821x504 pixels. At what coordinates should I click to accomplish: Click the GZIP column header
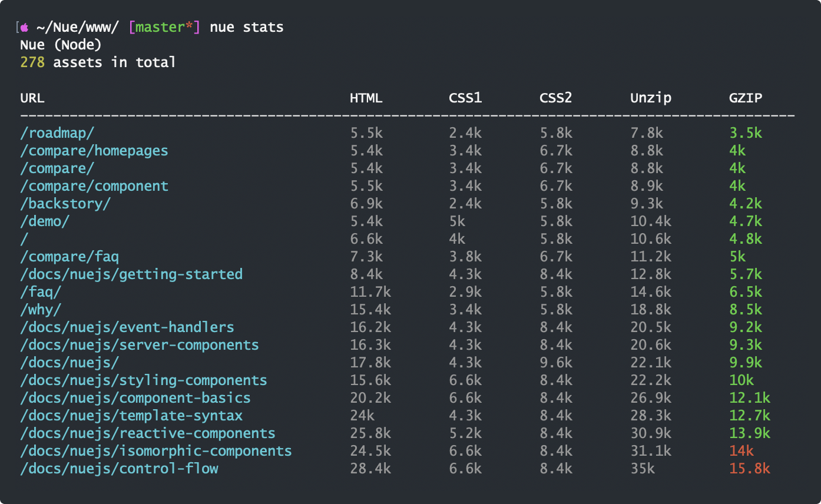[x=746, y=98]
